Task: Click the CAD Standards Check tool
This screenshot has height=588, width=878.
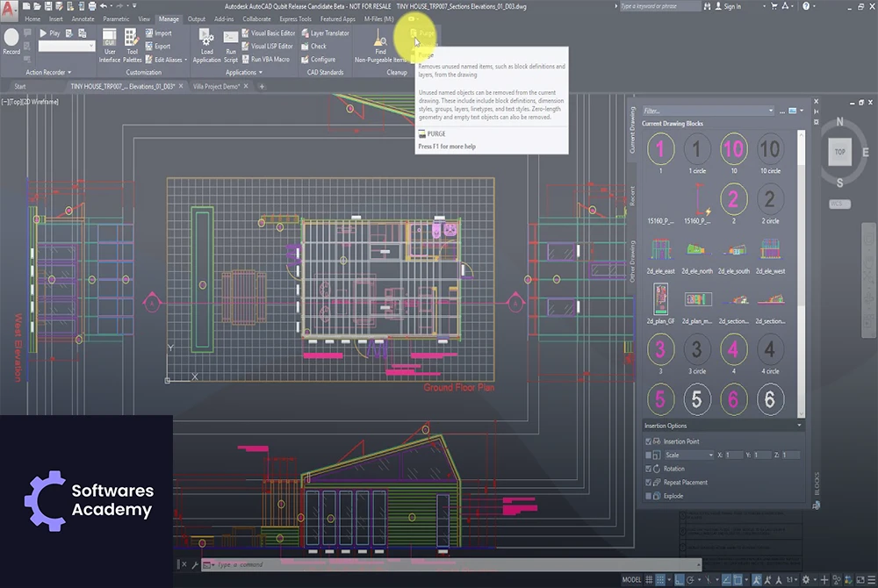Action: (313, 47)
